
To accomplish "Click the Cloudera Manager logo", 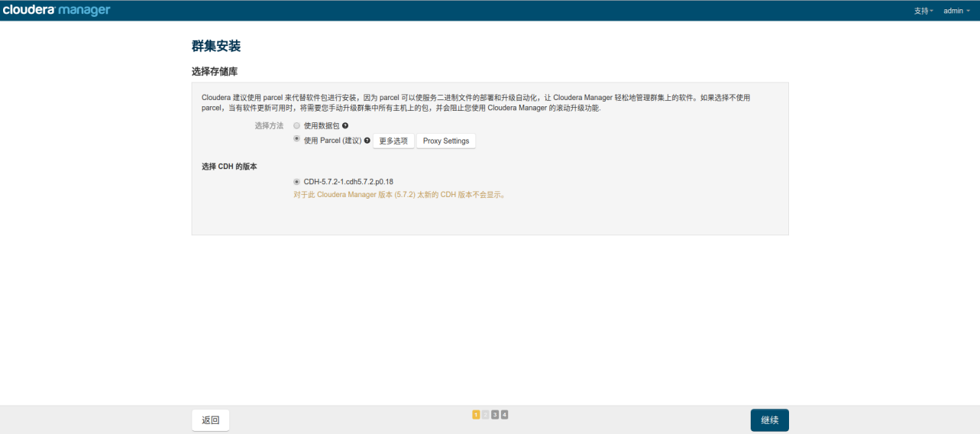I will coord(57,10).
